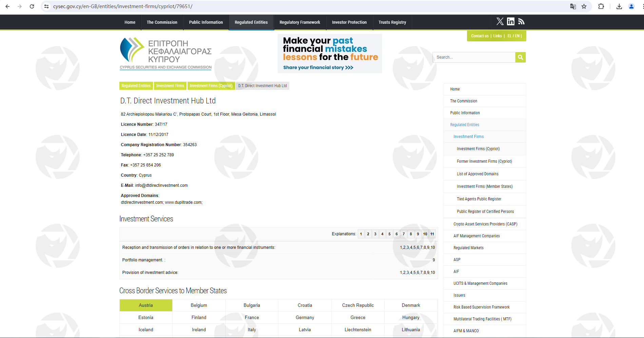Open the Regulated Entities menu

251,22
